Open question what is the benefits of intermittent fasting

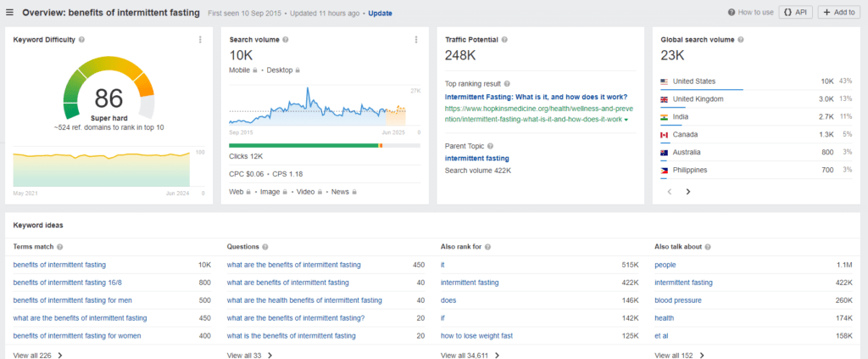(x=292, y=336)
